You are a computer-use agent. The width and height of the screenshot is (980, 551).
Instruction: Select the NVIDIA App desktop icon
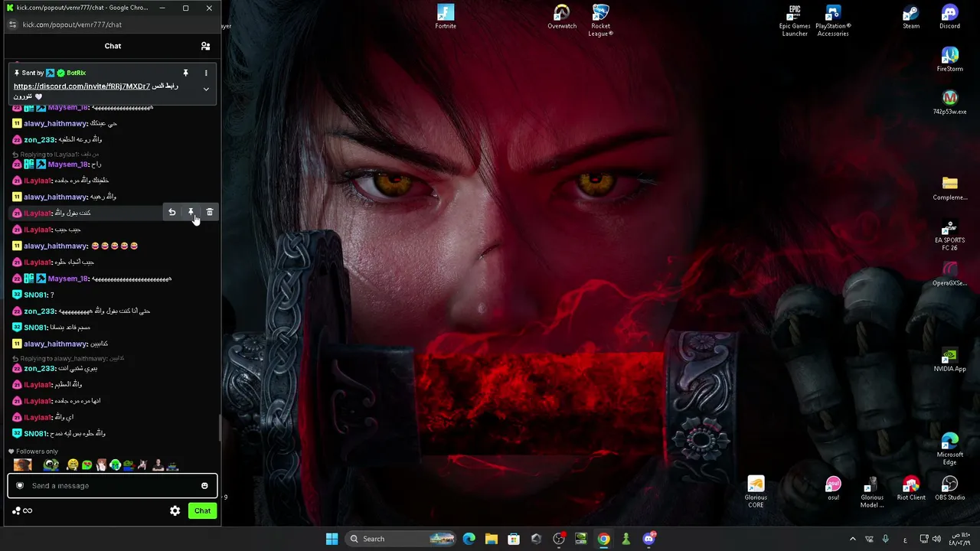950,360
